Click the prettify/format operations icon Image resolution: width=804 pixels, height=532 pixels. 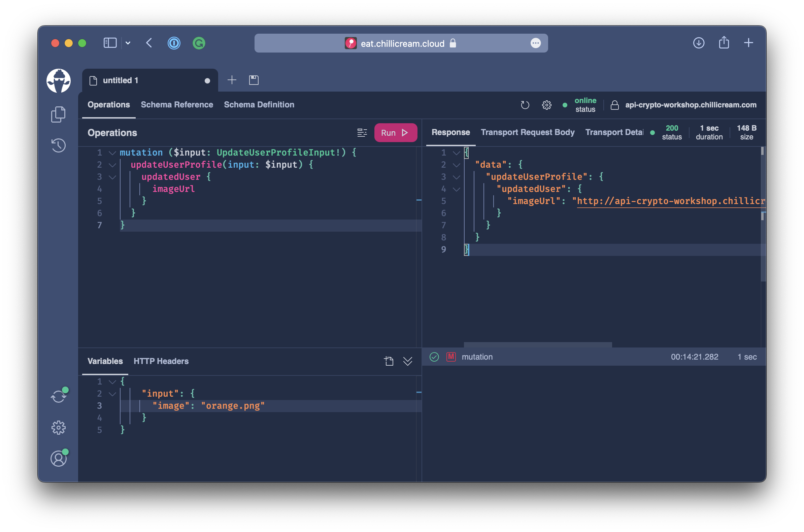pos(362,132)
